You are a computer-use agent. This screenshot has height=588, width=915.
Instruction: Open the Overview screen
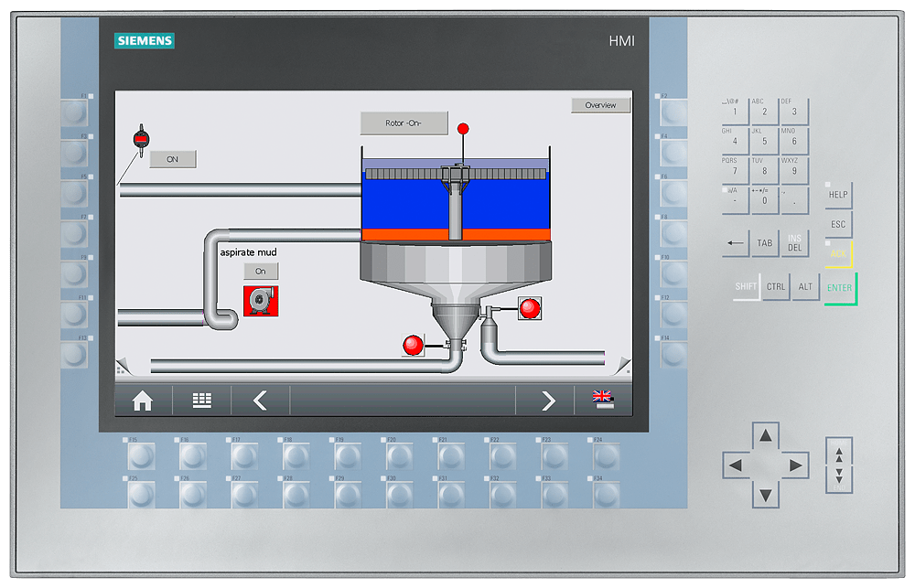(600, 105)
